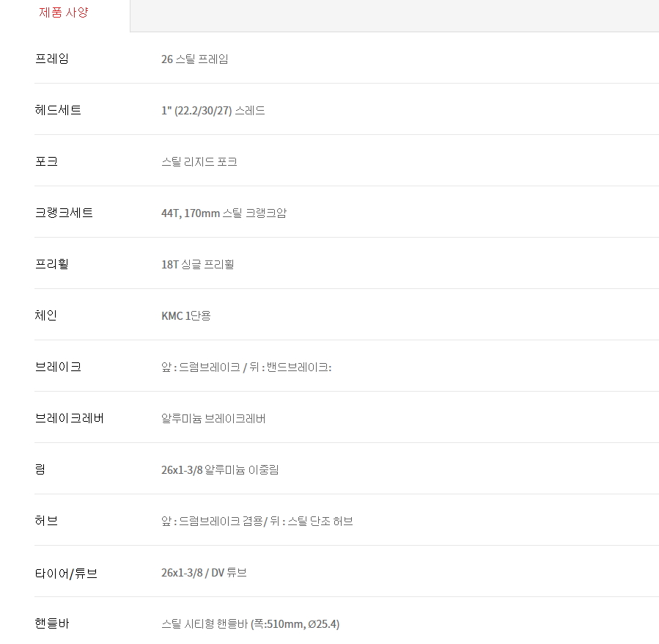The width and height of the screenshot is (659, 644).
Task: Click the 크랭크세트 row label
Action: click(x=64, y=213)
